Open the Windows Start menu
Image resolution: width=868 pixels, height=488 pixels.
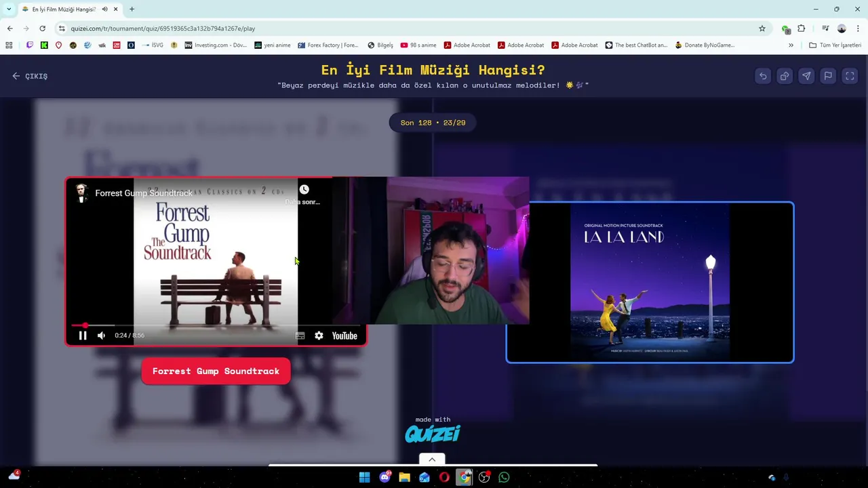point(364,477)
